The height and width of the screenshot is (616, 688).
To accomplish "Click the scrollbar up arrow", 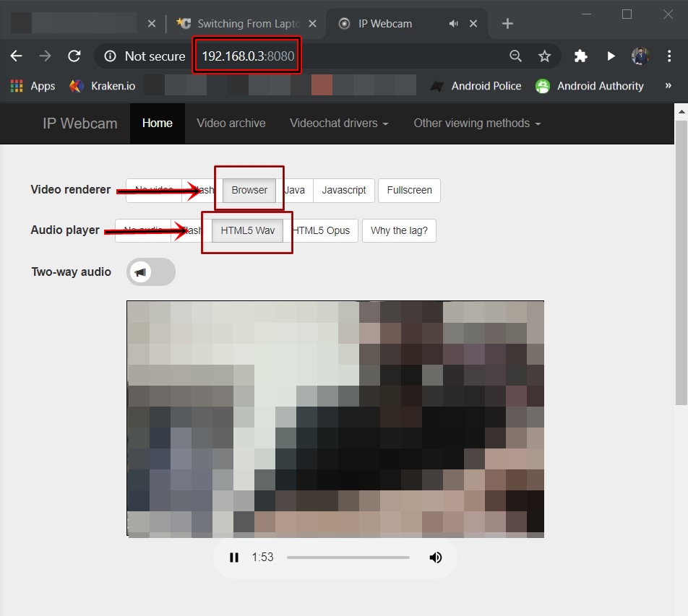I will coord(681,111).
